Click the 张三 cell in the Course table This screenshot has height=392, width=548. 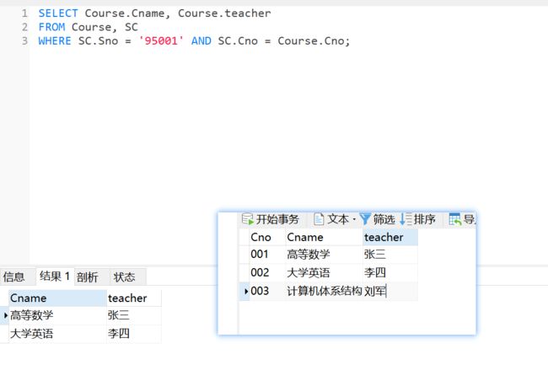tap(390, 255)
